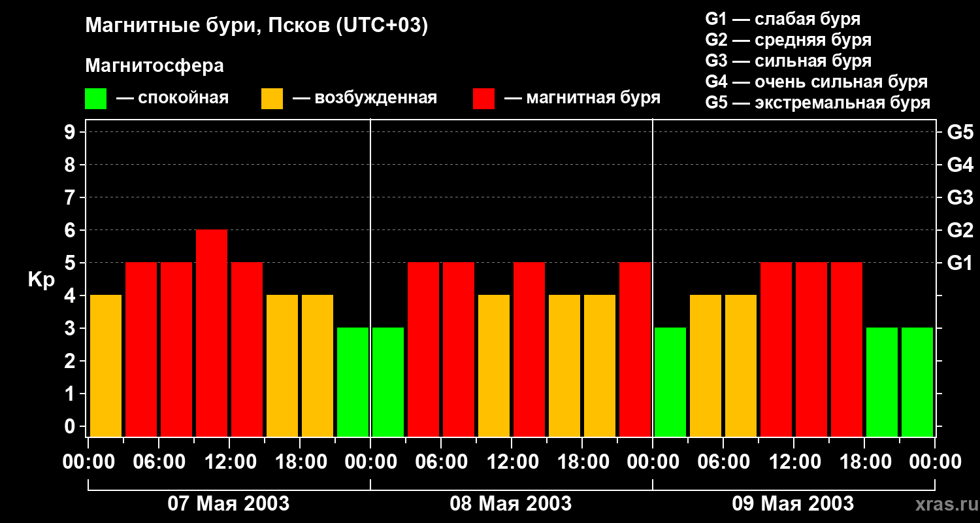The height and width of the screenshot is (523, 980).
Task: Click the 7 on the Kp axis
Action: (x=71, y=197)
